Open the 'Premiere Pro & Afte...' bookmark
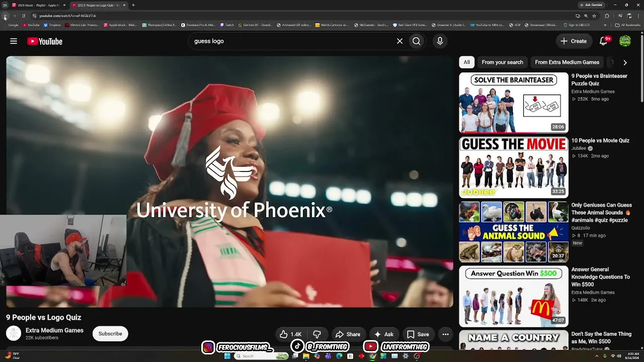 [x=198, y=25]
